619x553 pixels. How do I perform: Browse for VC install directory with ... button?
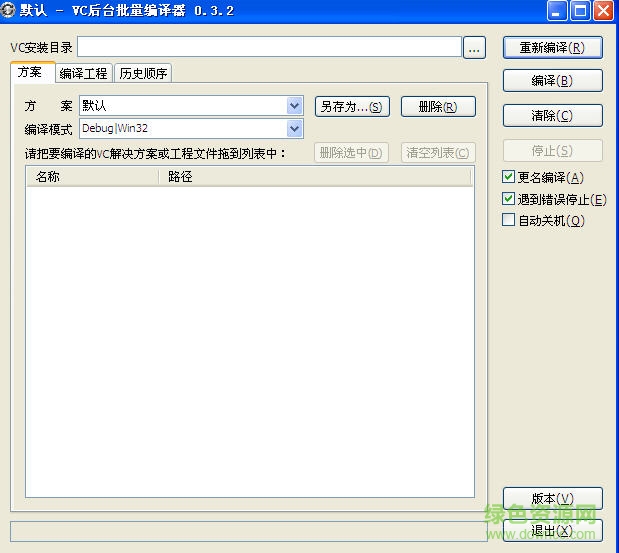coord(474,48)
